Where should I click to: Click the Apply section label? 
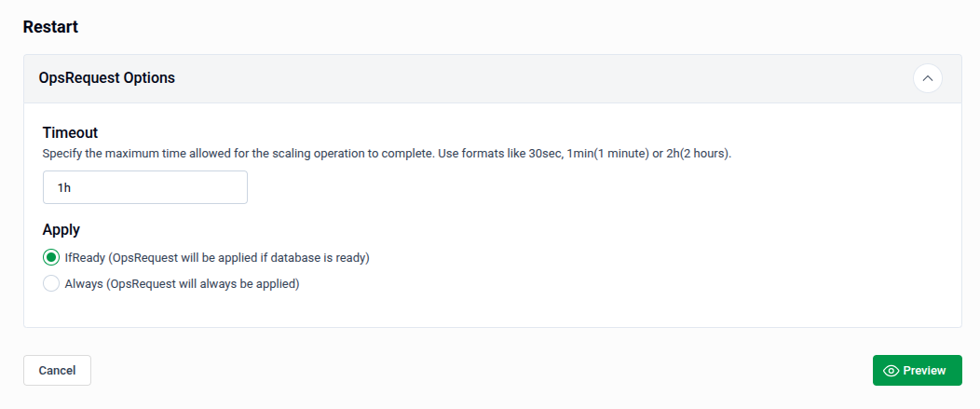click(x=61, y=229)
